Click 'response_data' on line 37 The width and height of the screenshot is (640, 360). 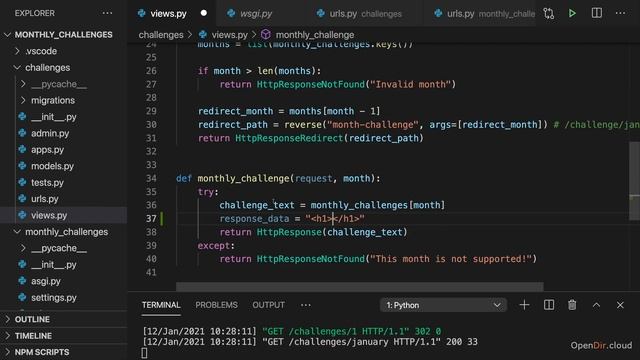coord(254,219)
